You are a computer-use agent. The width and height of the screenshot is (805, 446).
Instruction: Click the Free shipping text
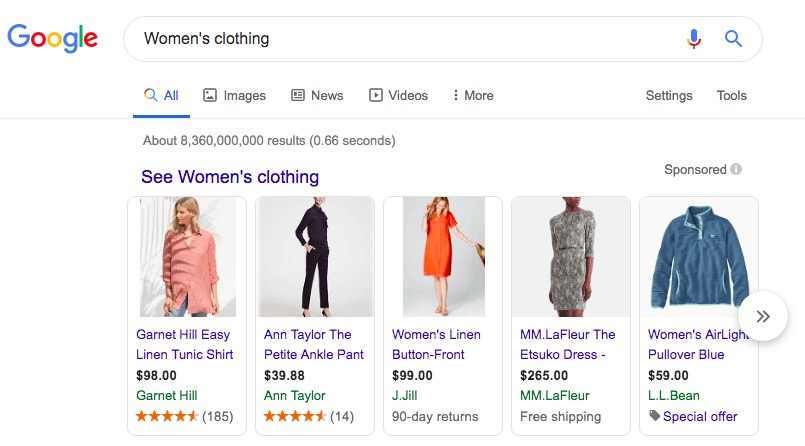pos(560,416)
